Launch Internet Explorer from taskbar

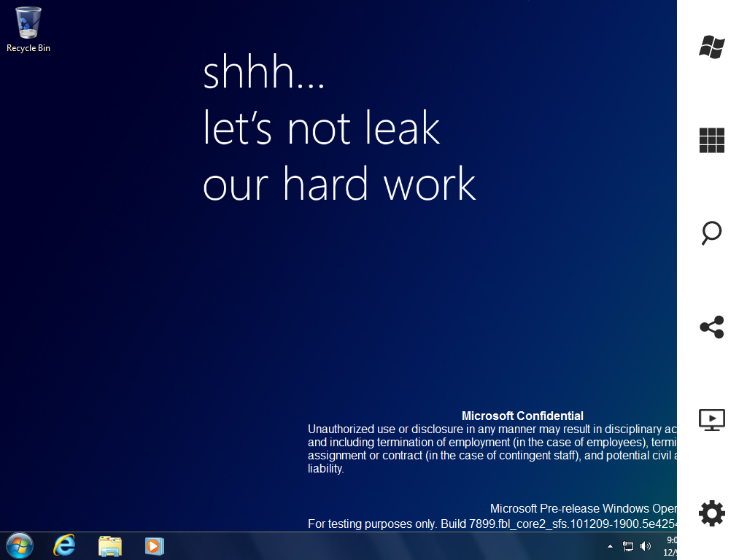[64, 545]
